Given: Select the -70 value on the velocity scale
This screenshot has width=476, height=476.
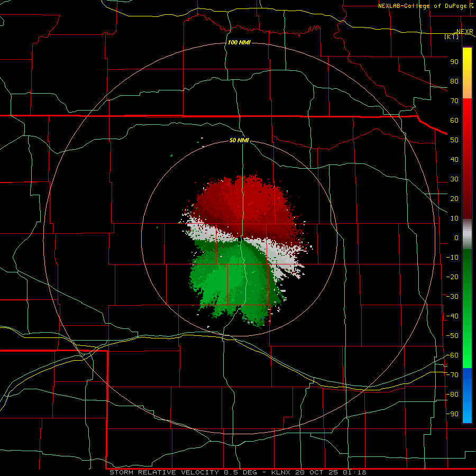Looking at the screenshot, I should click(x=452, y=375).
